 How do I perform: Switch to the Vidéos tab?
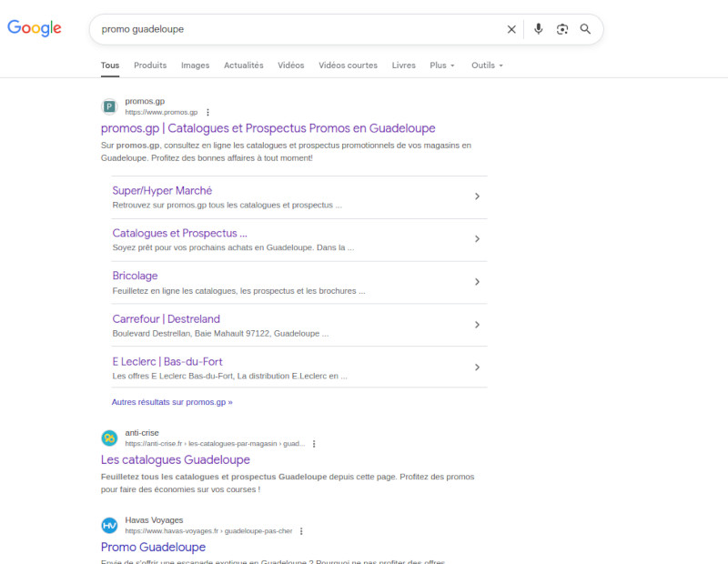pyautogui.click(x=291, y=65)
